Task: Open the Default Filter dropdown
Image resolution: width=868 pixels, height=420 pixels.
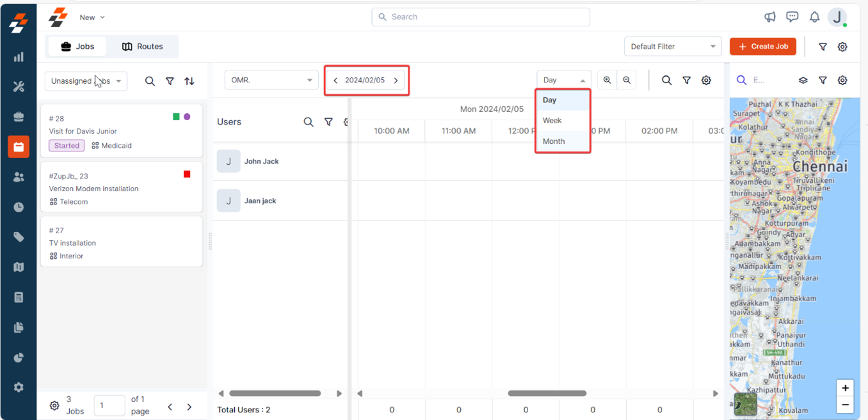Action: [x=673, y=47]
